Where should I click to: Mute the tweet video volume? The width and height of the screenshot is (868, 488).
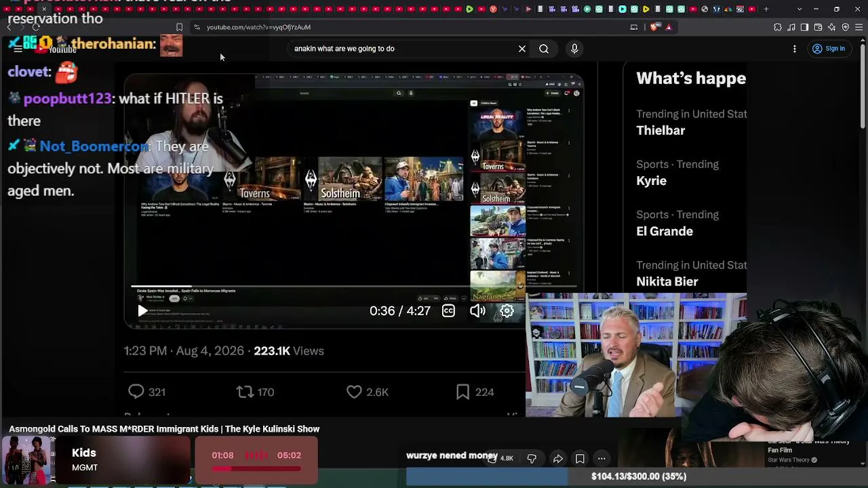pyautogui.click(x=477, y=311)
